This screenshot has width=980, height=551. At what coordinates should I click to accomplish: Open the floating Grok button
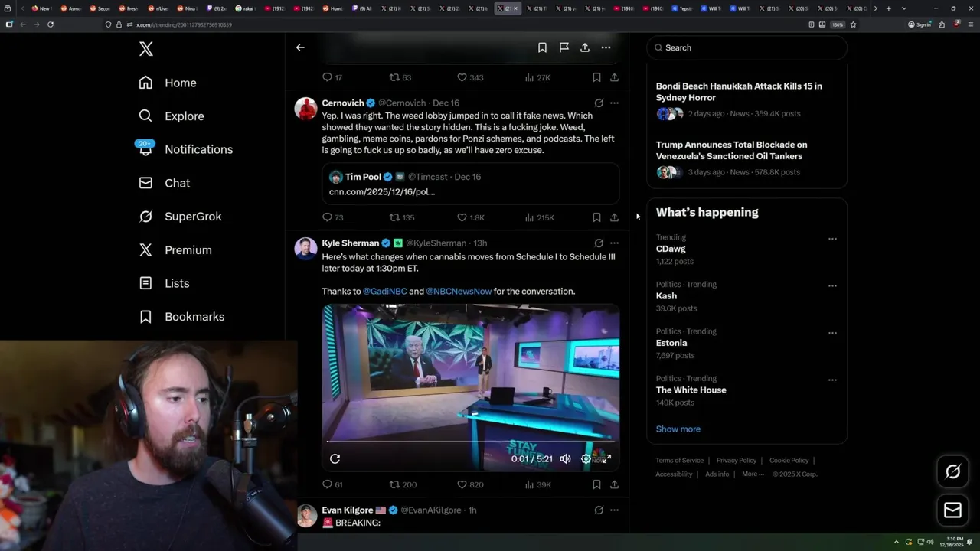click(952, 472)
